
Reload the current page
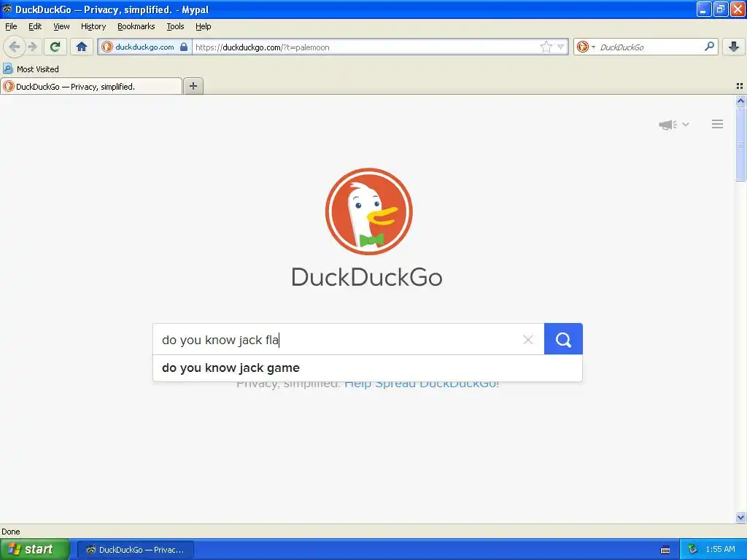pyautogui.click(x=55, y=47)
